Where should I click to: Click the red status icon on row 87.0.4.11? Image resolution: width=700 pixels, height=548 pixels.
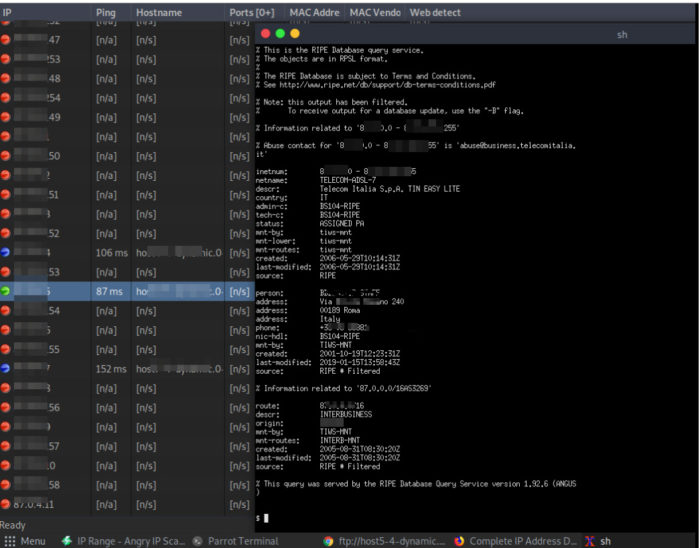coord(5,504)
